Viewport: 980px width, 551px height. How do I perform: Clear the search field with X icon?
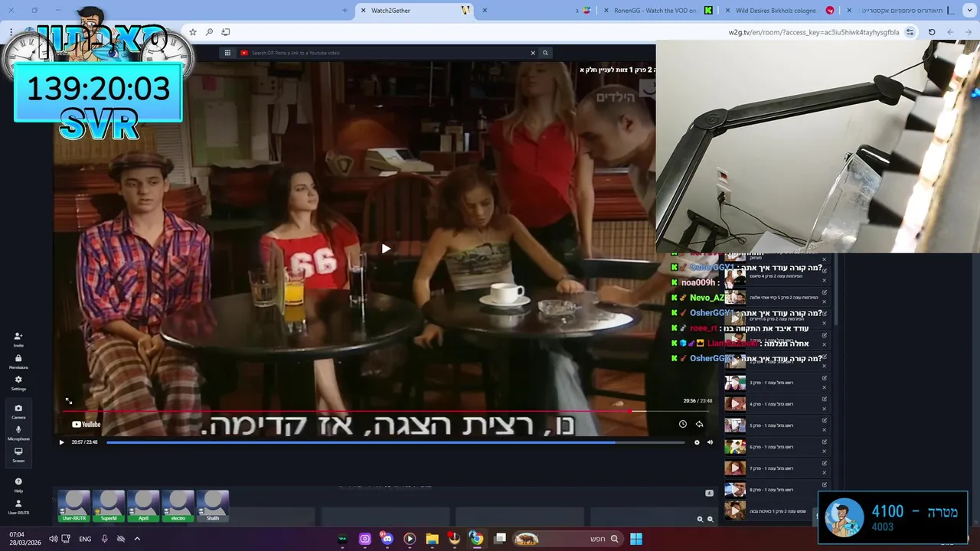point(533,53)
